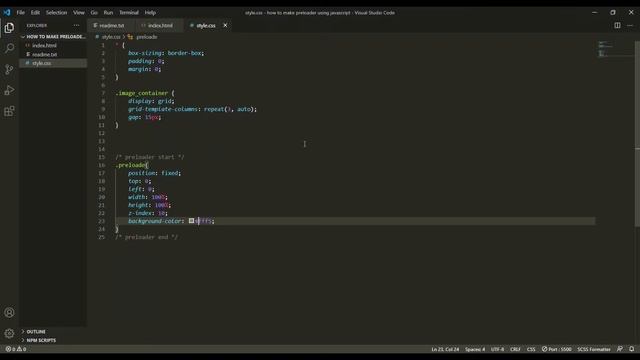Open the Source Control view
This screenshot has width=640, height=360.
tap(9, 69)
